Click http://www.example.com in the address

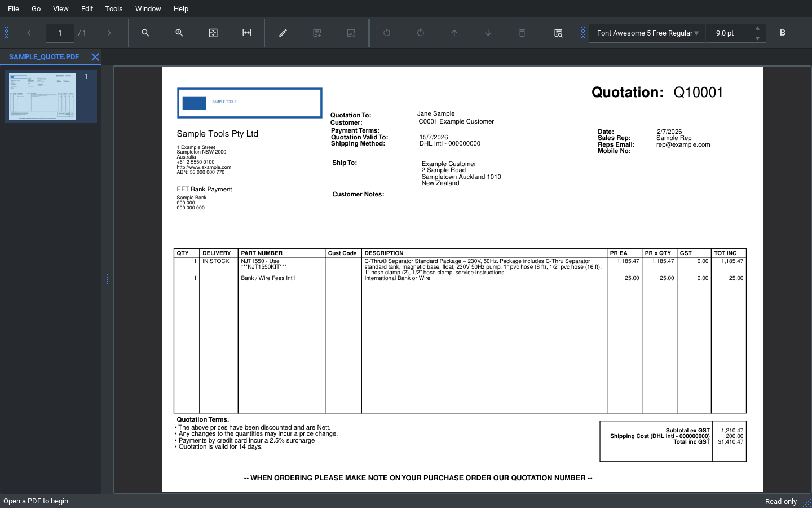point(204,167)
